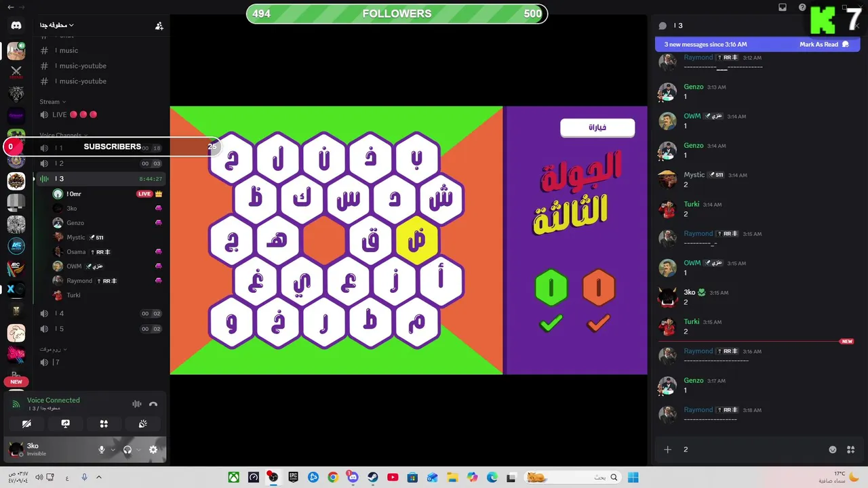Click the Mystic username in chat
This screenshot has height=488, width=868.
tap(694, 175)
